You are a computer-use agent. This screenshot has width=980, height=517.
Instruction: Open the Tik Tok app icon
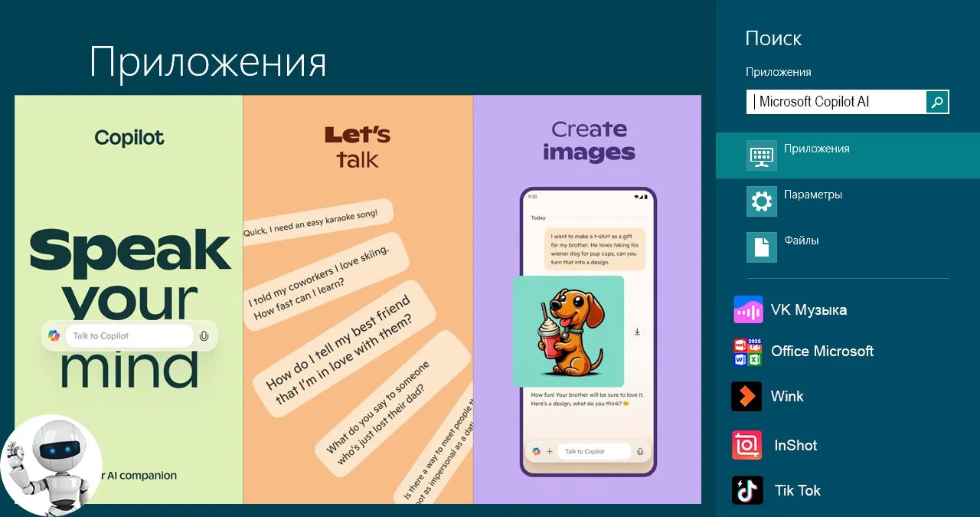coord(747,490)
